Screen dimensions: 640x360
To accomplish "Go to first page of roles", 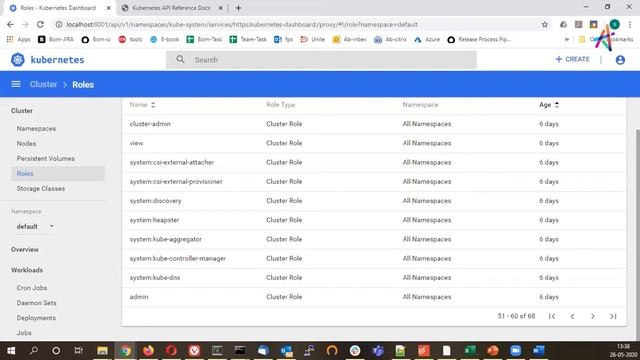I will (552, 316).
